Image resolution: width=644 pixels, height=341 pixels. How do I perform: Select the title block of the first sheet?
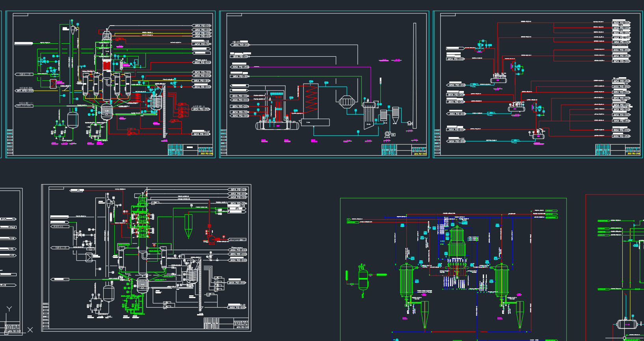191,150
